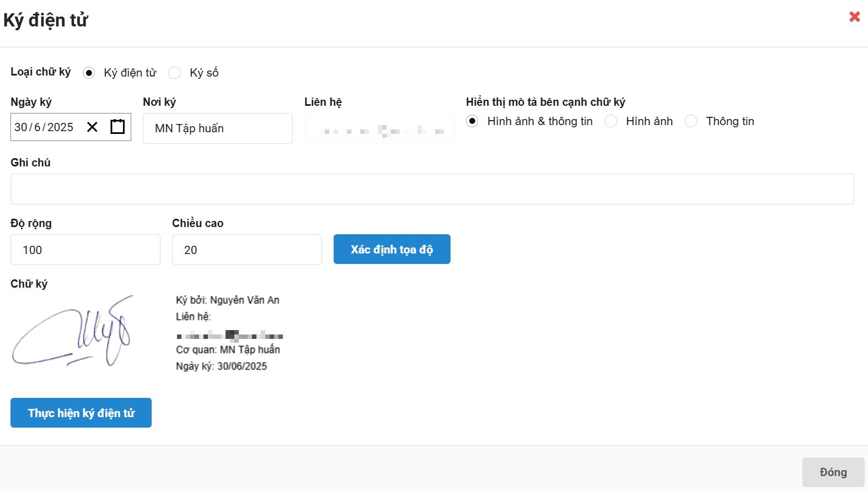Focus the Độ rộng width field
The image size is (868, 491).
pyautogui.click(x=85, y=250)
